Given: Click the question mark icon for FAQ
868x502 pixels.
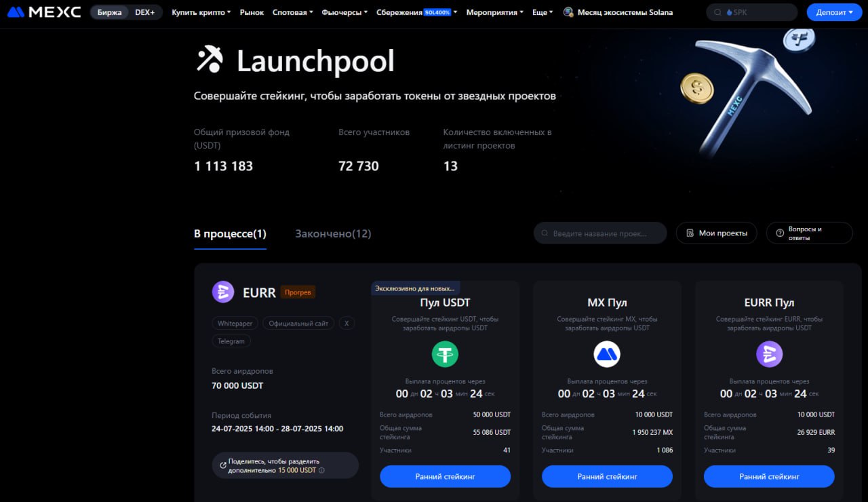Looking at the screenshot, I should click(780, 233).
